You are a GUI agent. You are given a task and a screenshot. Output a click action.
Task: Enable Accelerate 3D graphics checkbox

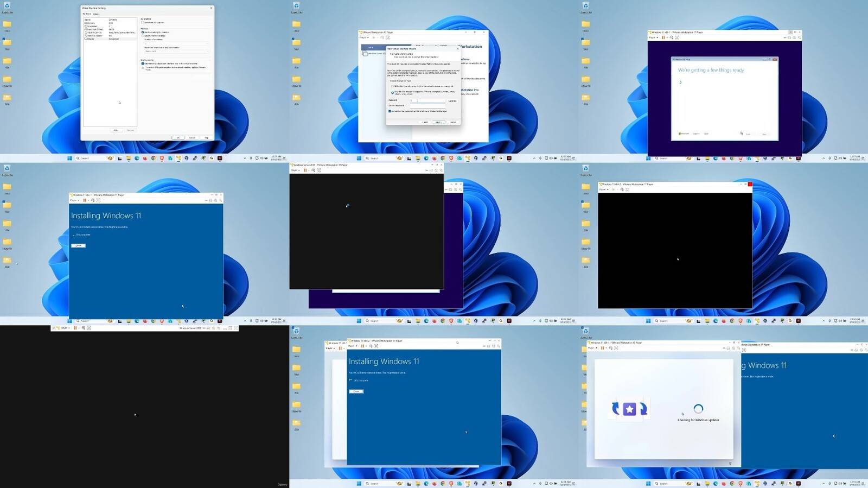coord(143,22)
